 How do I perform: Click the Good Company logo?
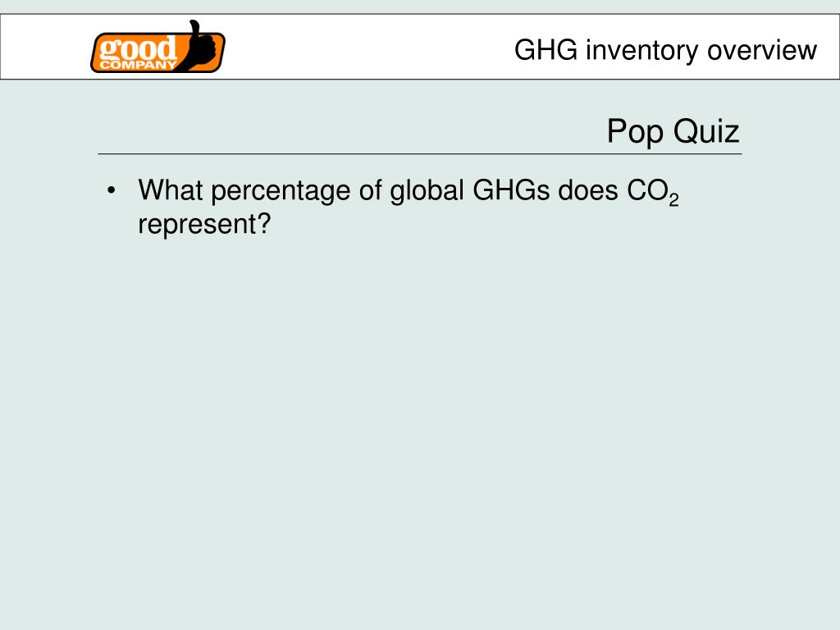click(x=157, y=47)
